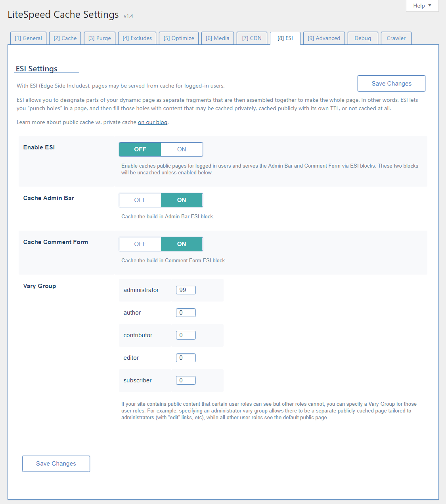
Task: Select the [8] ESI tab
Action: 285,38
